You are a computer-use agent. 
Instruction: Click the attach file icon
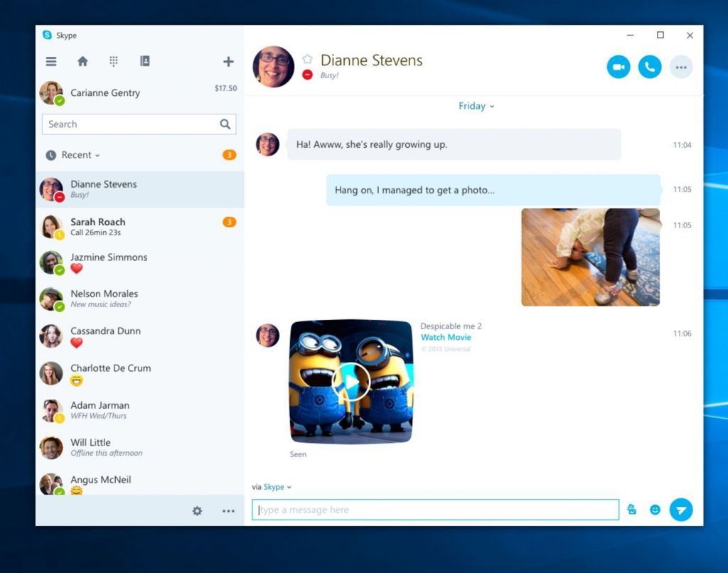pyautogui.click(x=631, y=510)
